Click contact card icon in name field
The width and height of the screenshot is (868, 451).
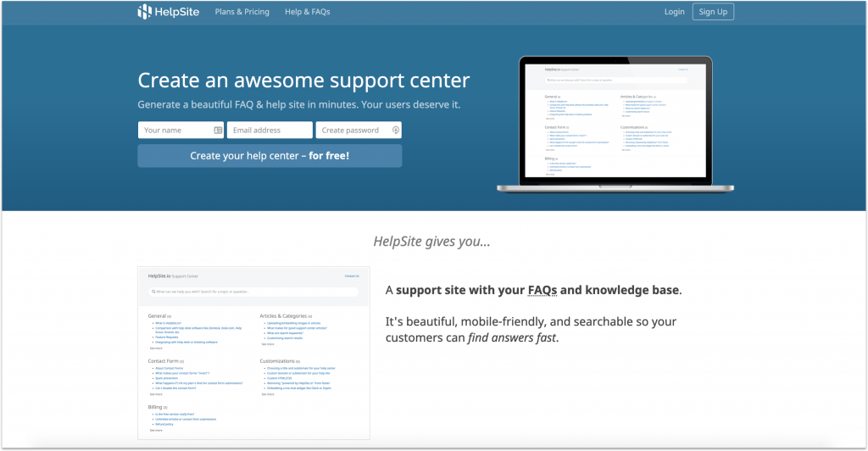(x=218, y=130)
